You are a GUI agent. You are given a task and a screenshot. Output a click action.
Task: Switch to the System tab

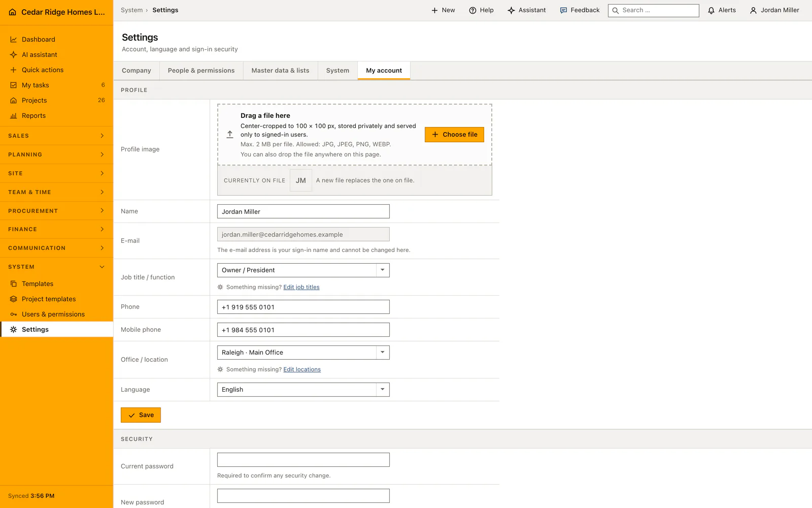337,71
